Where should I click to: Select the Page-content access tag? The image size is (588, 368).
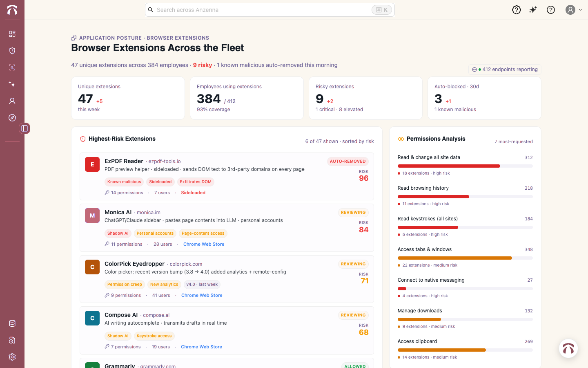203,233
